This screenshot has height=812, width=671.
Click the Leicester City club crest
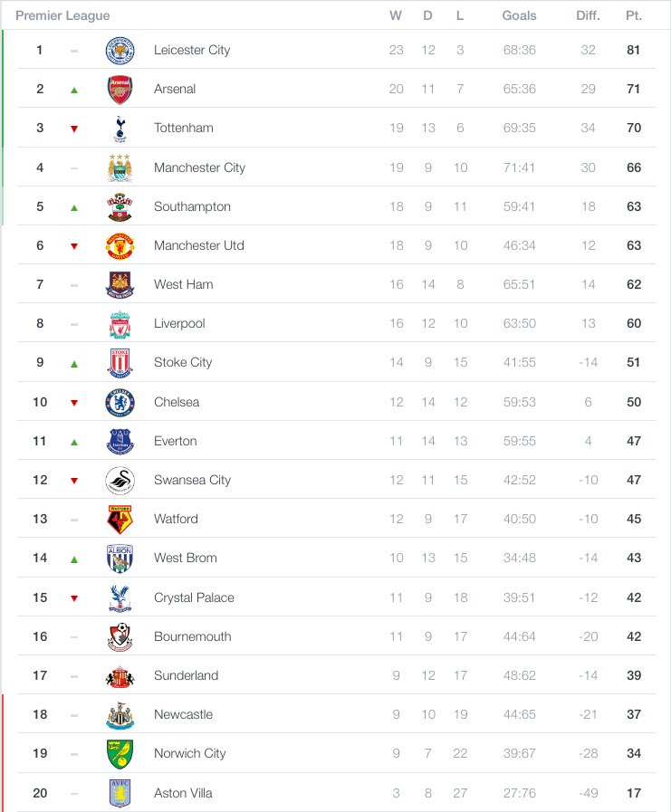pyautogui.click(x=120, y=50)
